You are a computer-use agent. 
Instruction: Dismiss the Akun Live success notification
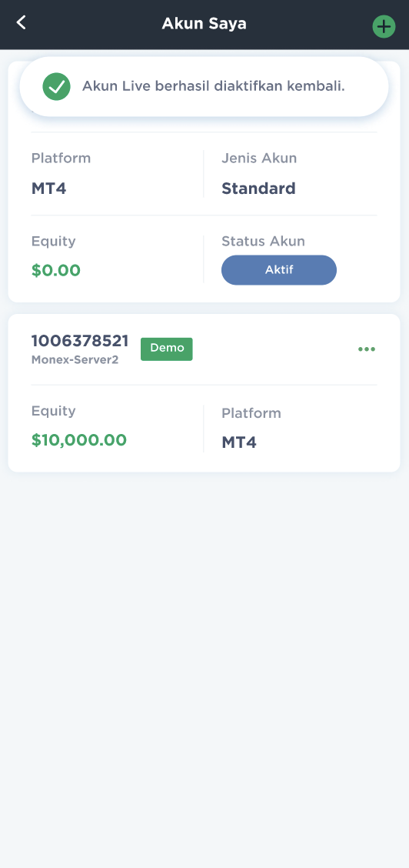[204, 86]
